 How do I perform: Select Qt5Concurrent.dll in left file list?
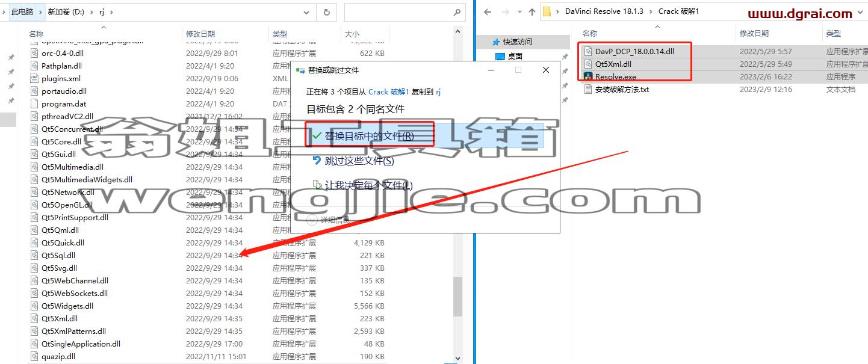tap(67, 129)
